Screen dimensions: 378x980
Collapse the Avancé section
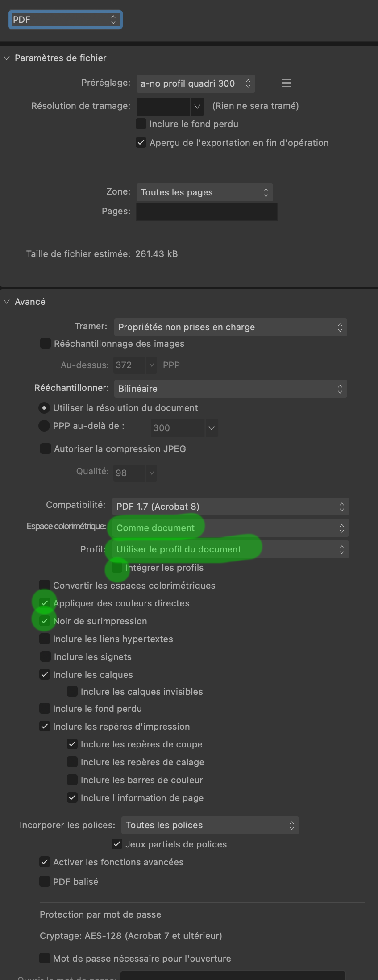click(7, 302)
